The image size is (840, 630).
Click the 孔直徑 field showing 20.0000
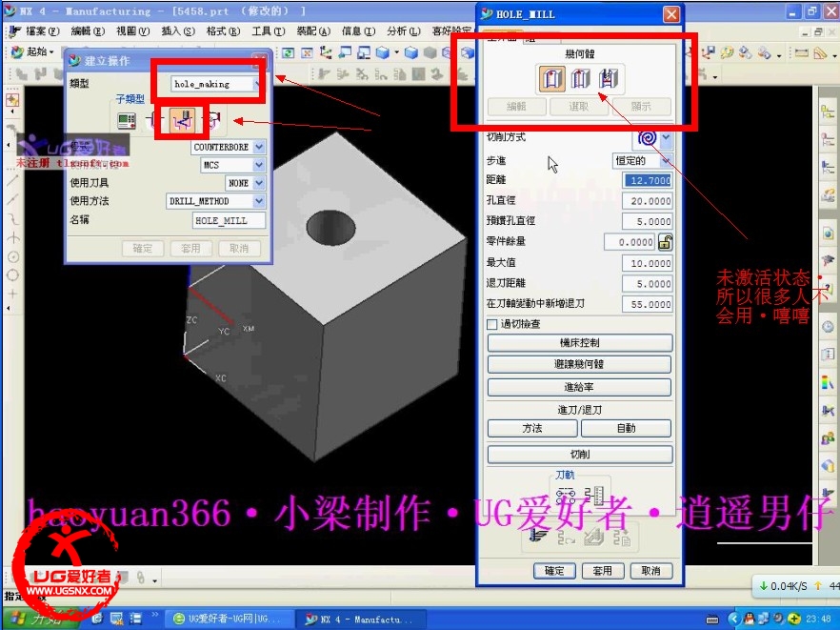coord(648,200)
